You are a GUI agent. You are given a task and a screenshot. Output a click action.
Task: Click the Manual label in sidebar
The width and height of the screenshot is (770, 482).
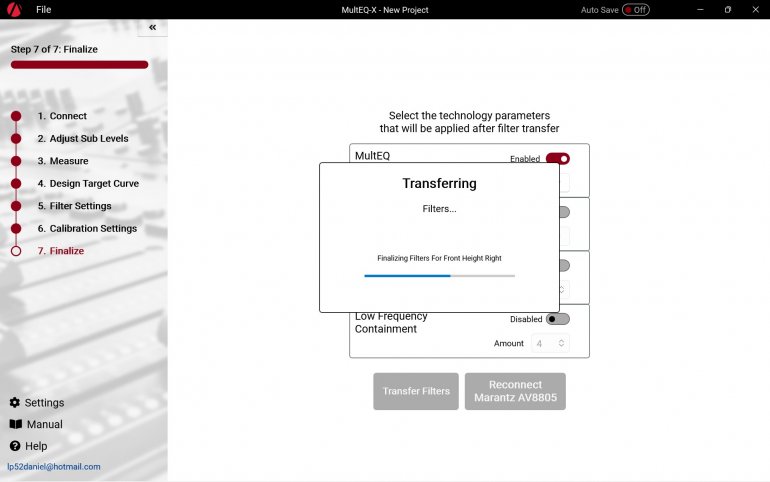45,424
